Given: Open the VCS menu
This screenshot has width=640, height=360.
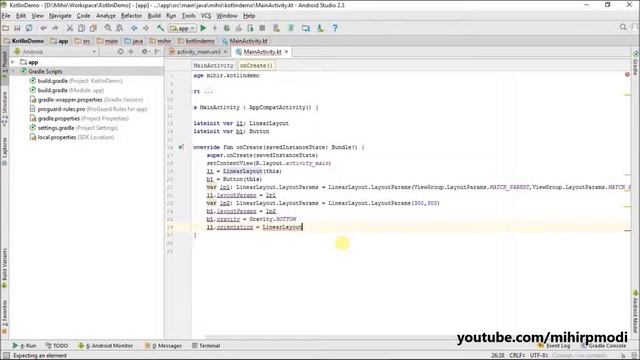Looking at the screenshot, I should [x=206, y=16].
